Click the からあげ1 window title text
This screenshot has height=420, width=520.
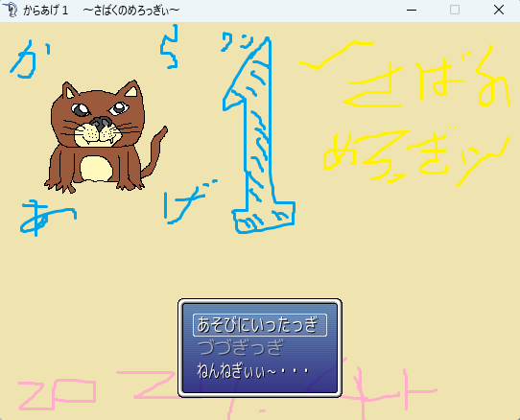tap(101, 11)
